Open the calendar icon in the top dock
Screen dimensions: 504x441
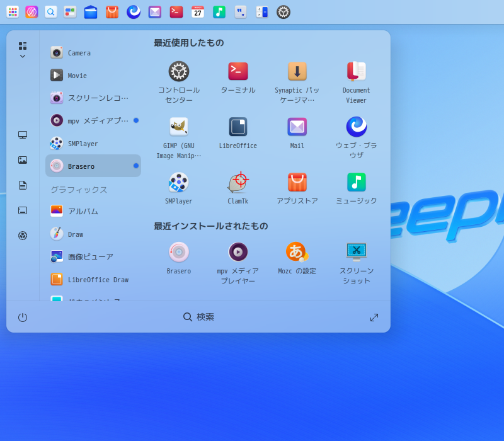tap(198, 12)
